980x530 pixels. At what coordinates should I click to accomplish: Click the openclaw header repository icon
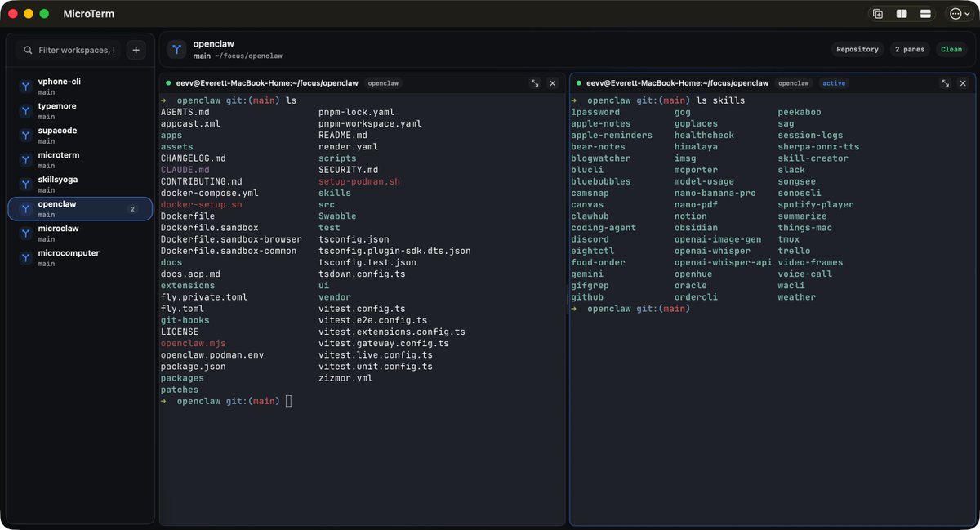(177, 49)
